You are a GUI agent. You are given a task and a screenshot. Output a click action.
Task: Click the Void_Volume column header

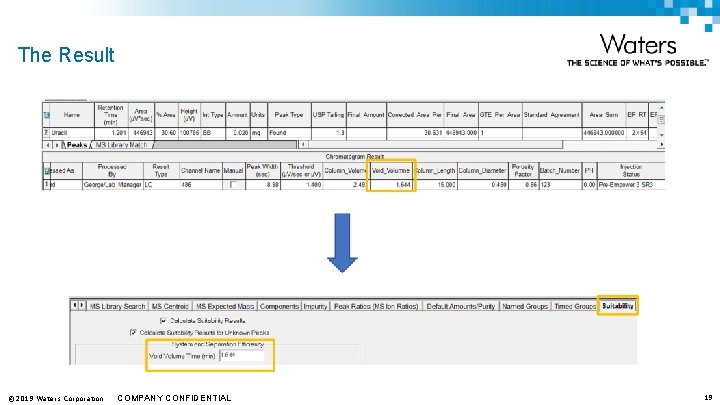(x=390, y=171)
